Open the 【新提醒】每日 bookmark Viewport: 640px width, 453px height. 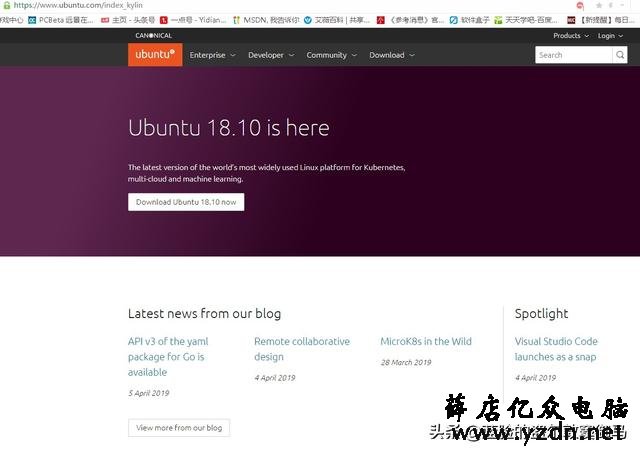point(602,20)
